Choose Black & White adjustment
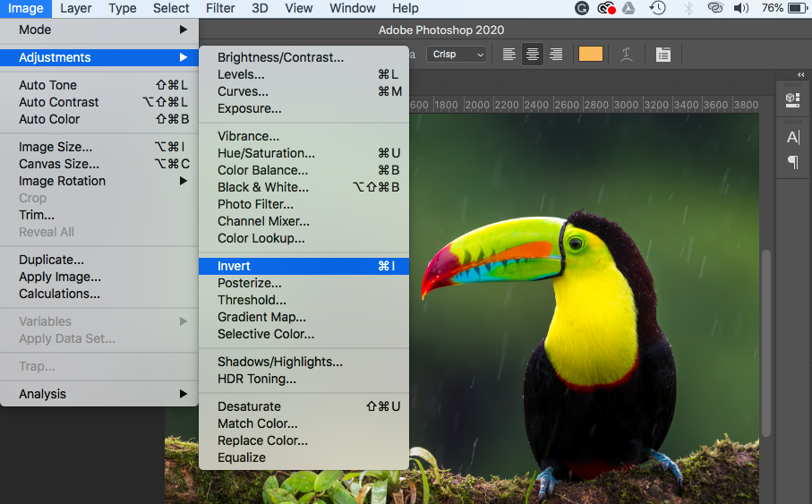The height and width of the screenshot is (504, 812). pos(304,187)
